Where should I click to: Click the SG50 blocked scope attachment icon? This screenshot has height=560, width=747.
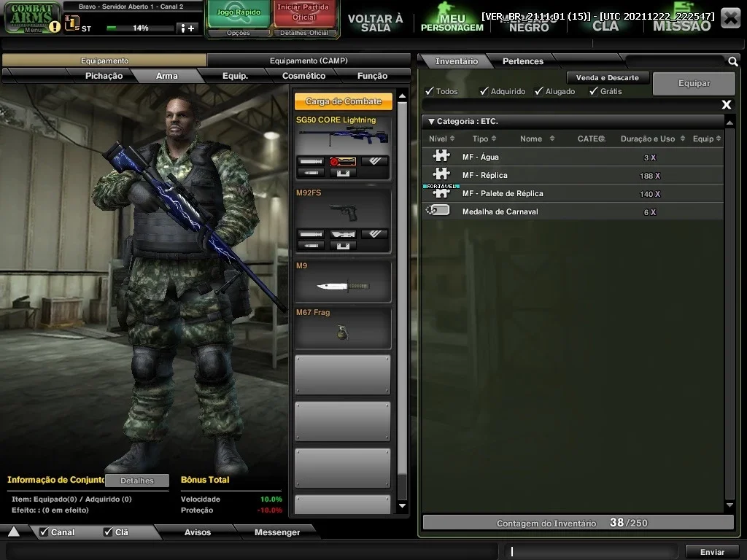pyautogui.click(x=343, y=161)
